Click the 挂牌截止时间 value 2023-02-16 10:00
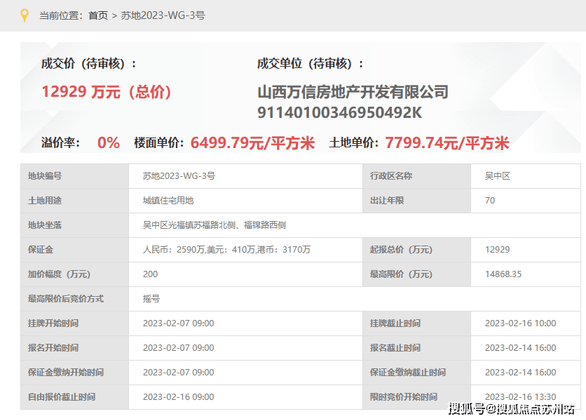The height and width of the screenshot is (420, 586). [x=521, y=323]
